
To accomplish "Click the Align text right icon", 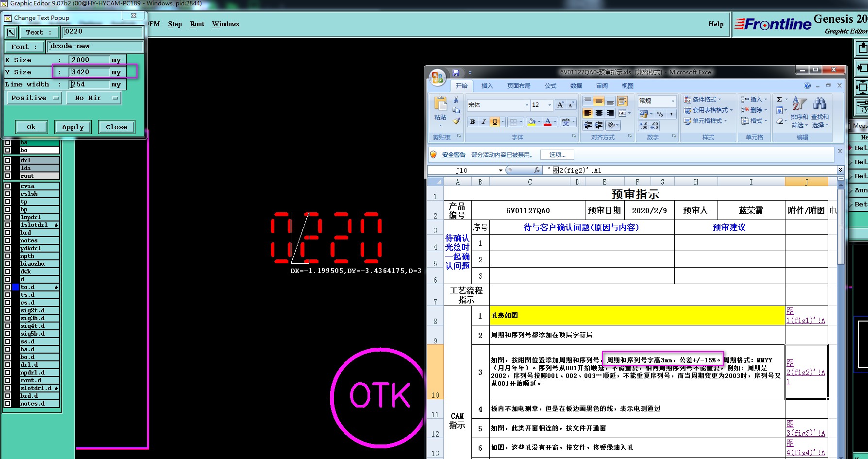I will [610, 113].
